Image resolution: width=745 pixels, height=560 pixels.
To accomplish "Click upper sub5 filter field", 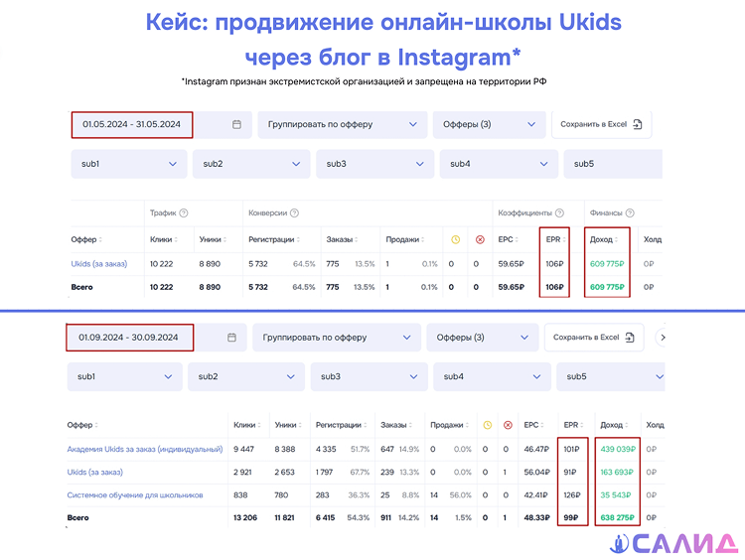I will (613, 164).
